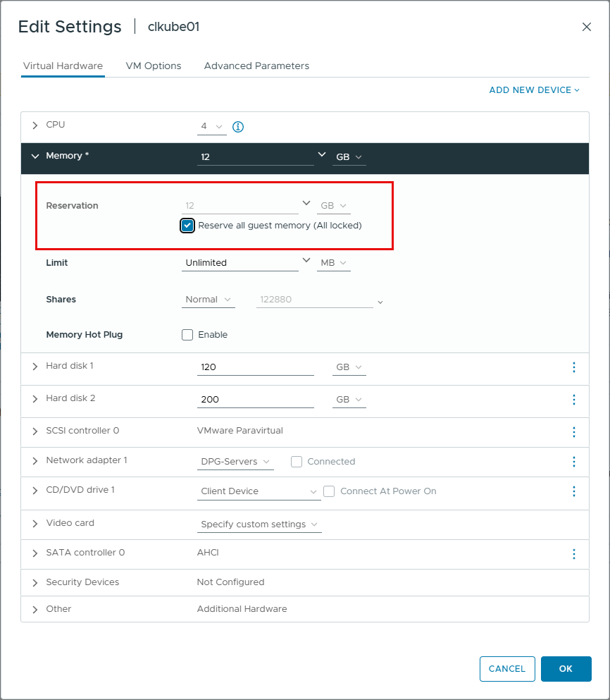
Task: Open the Advanced Parameters tab
Action: (256, 66)
